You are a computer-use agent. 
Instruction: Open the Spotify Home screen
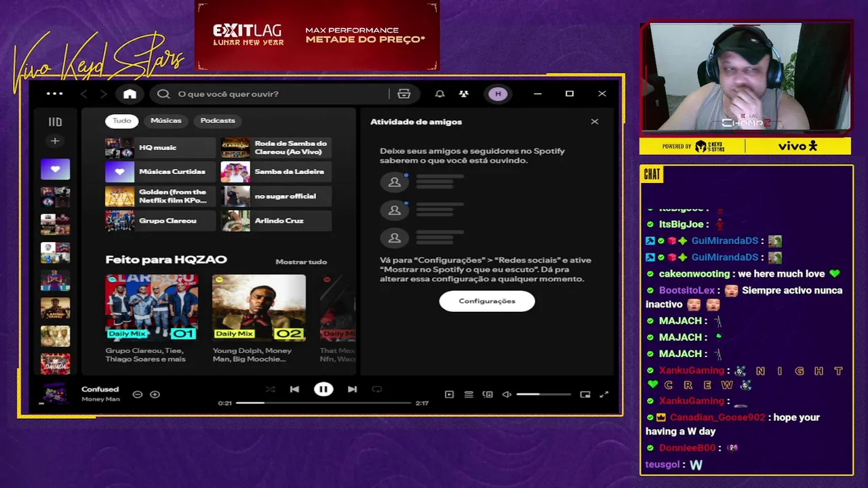coord(130,94)
